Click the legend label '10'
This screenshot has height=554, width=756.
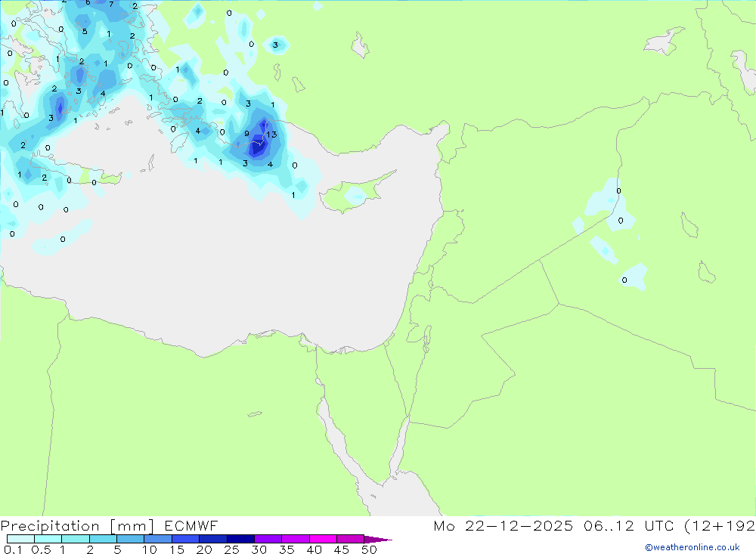(149, 549)
